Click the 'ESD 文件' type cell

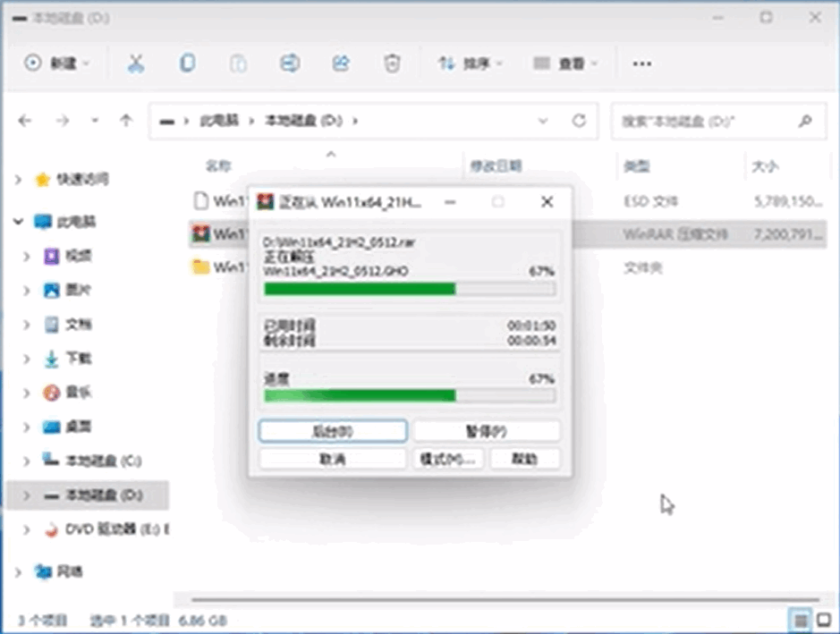[x=651, y=201]
